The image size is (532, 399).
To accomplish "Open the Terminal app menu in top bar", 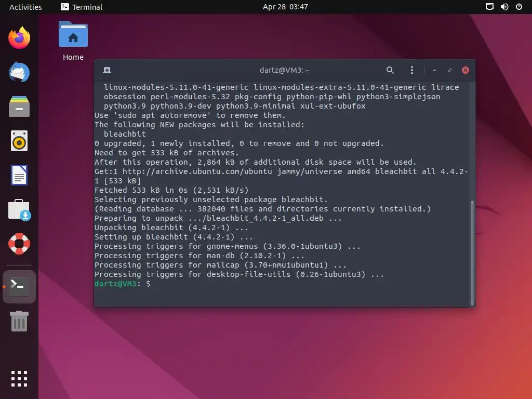I will [82, 7].
